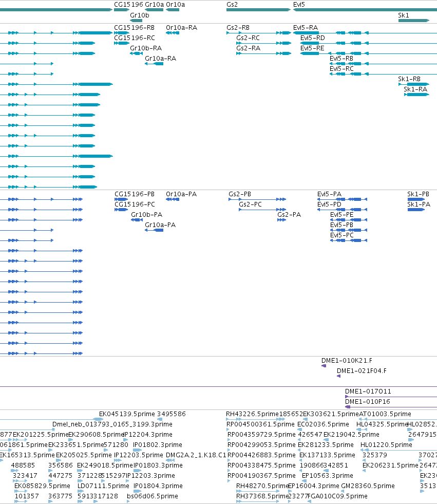Click the DME1-021F04.F feature label

click(362, 371)
